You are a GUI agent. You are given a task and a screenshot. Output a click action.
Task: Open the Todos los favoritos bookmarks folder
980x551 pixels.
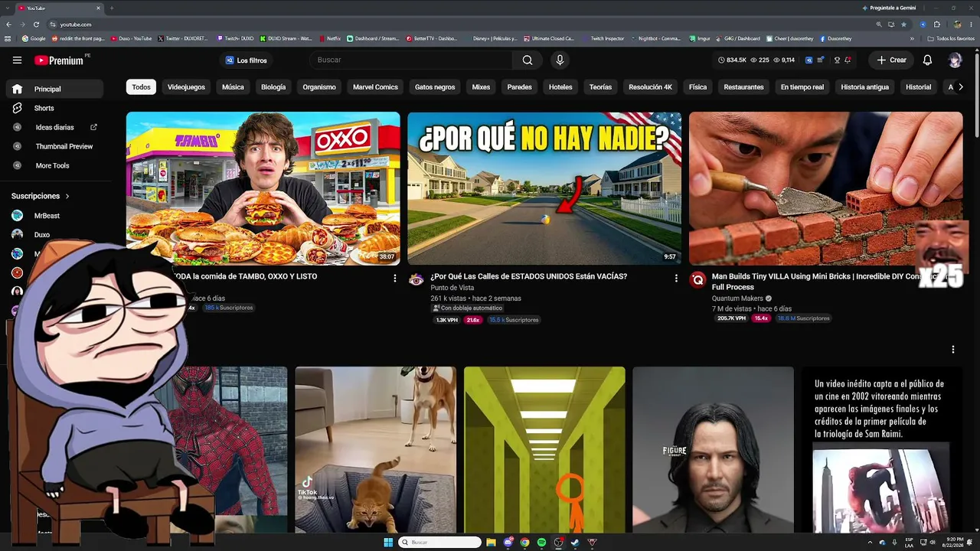point(951,38)
